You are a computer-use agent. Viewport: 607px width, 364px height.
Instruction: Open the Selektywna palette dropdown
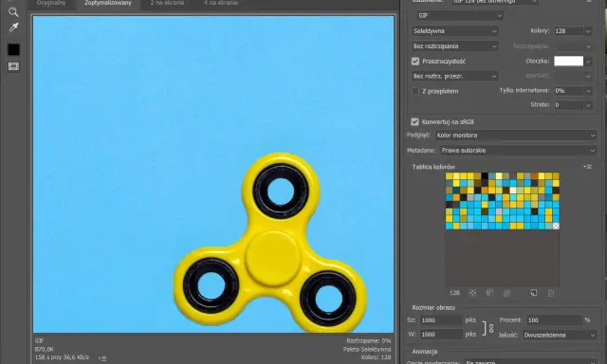[455, 31]
